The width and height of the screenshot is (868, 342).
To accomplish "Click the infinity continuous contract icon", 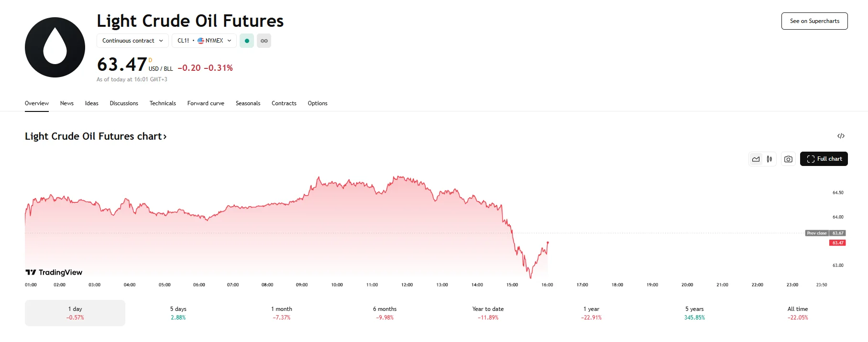I will 264,41.
